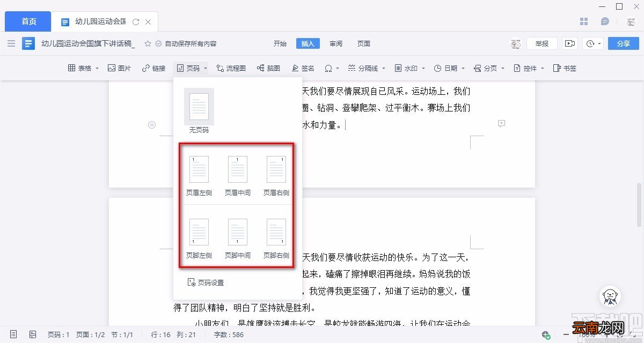This screenshot has width=644, height=343.
Task: Switch to the 审阅 tab
Action: click(x=336, y=43)
